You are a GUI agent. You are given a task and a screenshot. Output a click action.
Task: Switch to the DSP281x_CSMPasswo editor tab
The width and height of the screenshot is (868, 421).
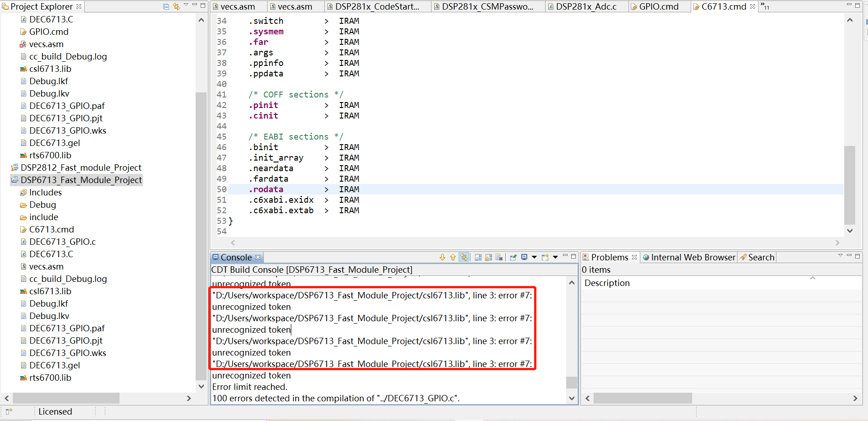488,6
